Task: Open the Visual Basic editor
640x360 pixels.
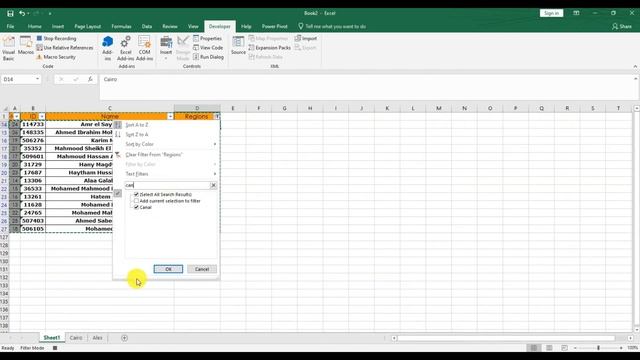Action: tap(9, 48)
